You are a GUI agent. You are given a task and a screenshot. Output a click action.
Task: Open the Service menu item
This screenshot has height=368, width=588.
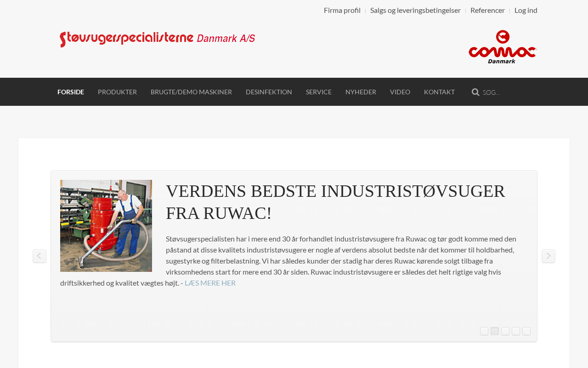click(x=319, y=92)
